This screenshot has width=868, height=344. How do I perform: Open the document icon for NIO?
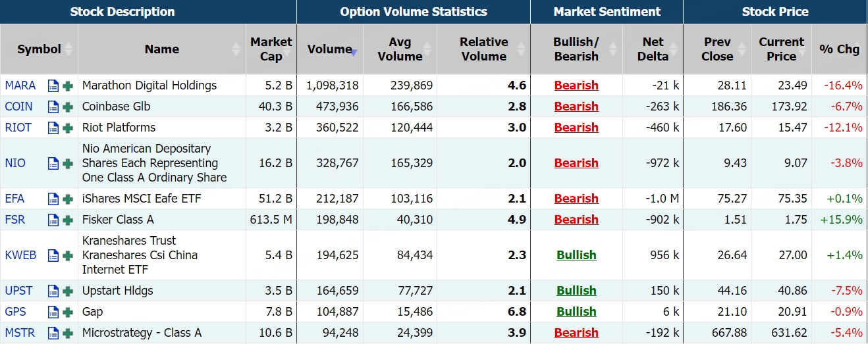click(53, 163)
